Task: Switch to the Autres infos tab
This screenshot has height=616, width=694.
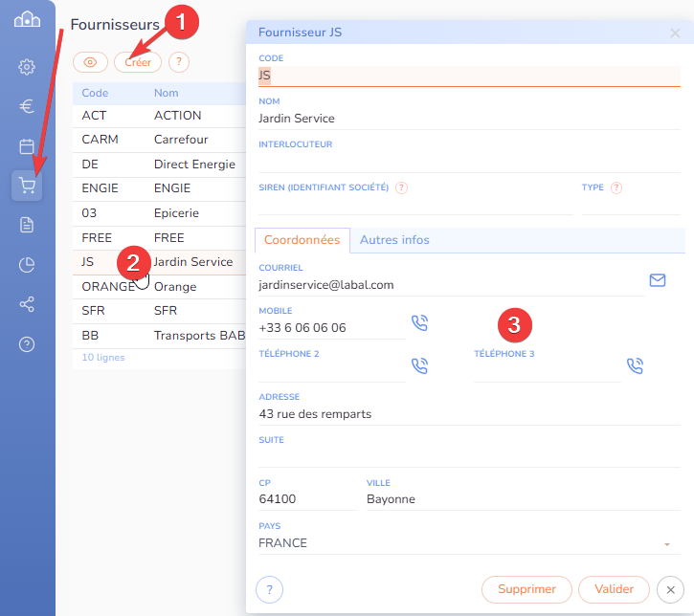Action: 394,240
